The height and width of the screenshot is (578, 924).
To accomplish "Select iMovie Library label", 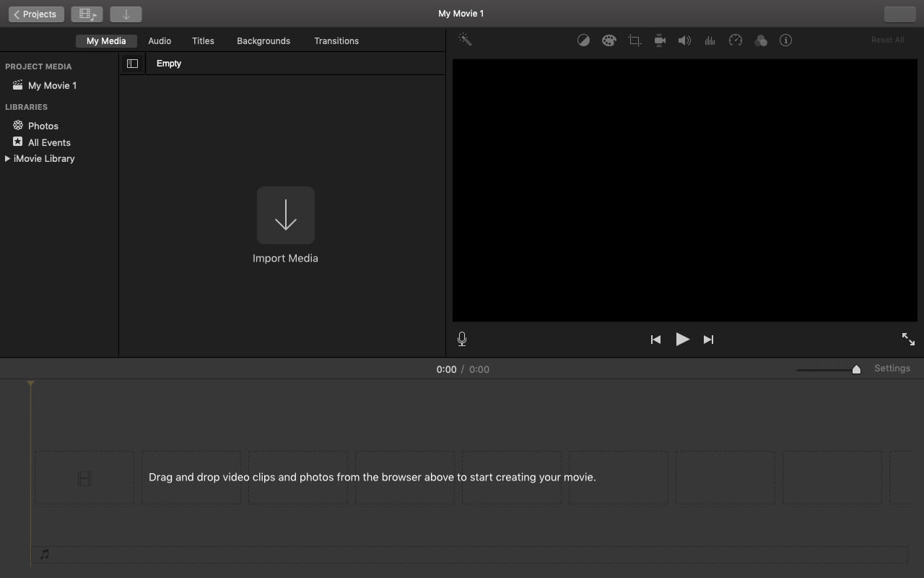I will (44, 158).
